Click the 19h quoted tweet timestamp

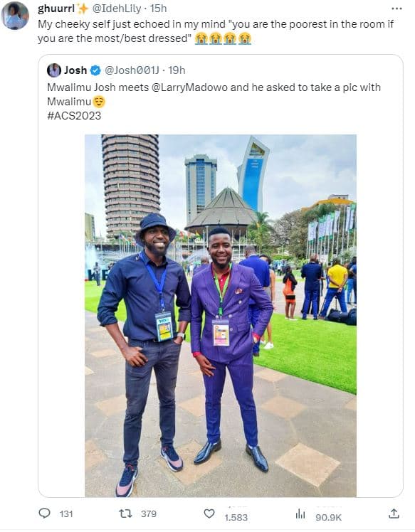[x=177, y=70]
